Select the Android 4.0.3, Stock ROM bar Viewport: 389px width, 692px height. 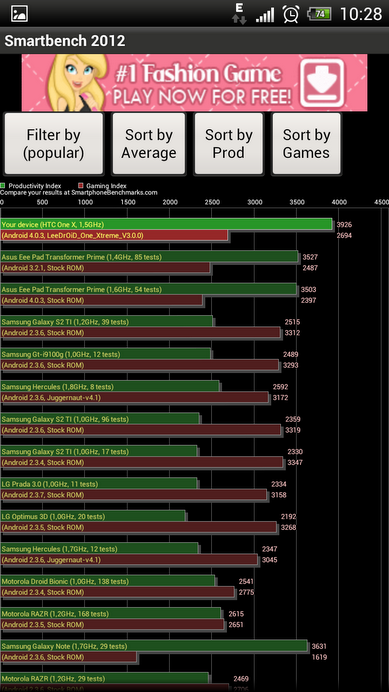click(102, 301)
